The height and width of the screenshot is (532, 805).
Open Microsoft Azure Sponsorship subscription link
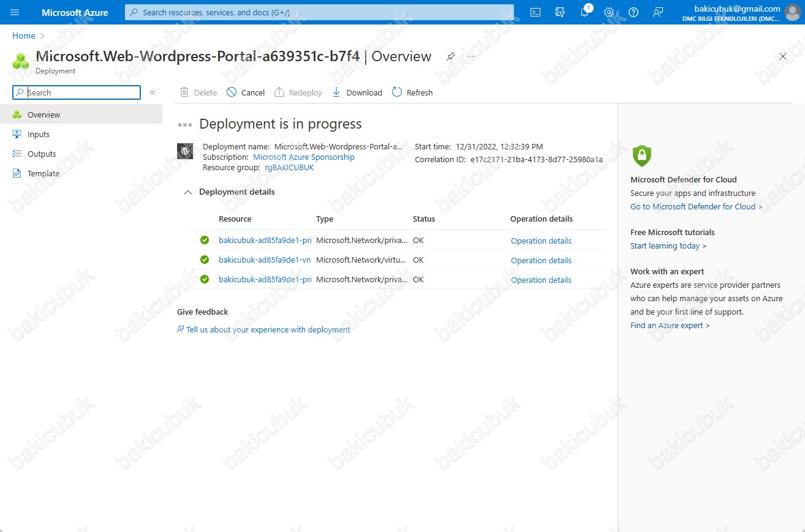pyautogui.click(x=304, y=157)
